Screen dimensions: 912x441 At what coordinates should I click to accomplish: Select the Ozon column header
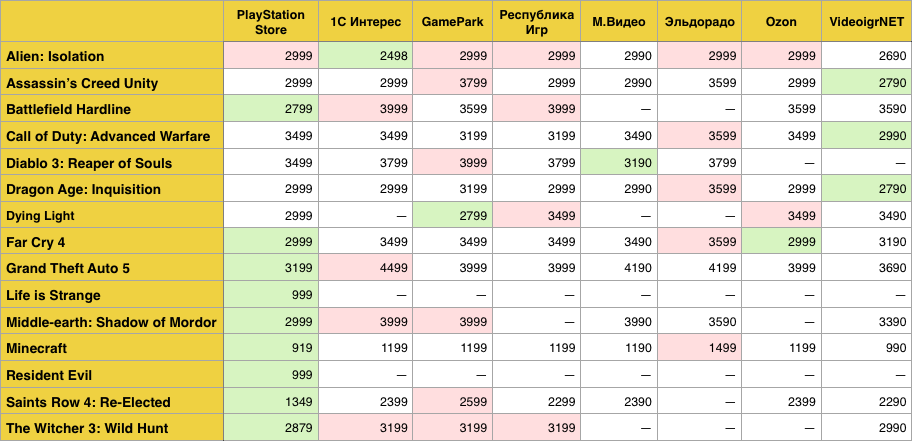781,22
